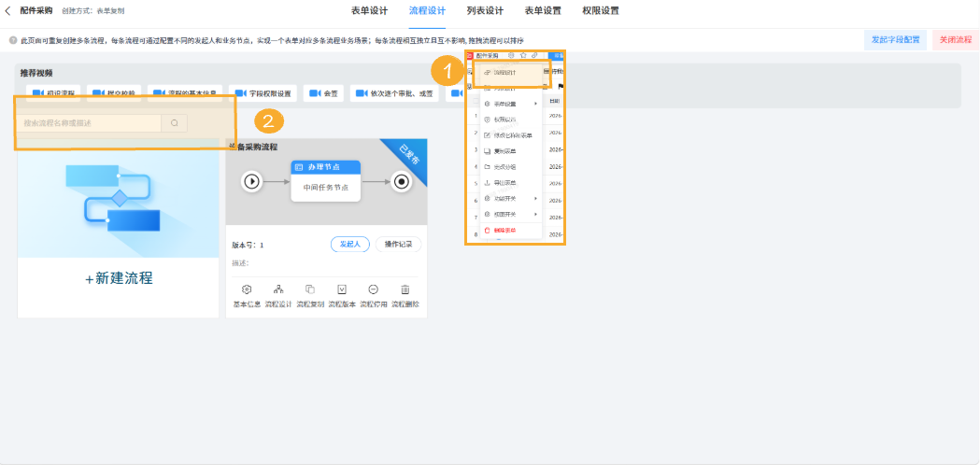Viewport: 980px width, 465px height.
Task: Click the 操作记录 button
Action: pyautogui.click(x=398, y=245)
